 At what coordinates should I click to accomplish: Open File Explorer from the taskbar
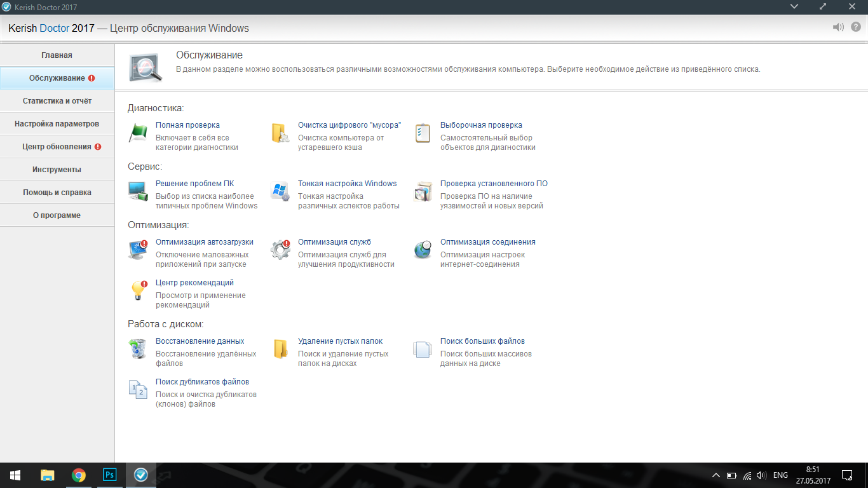(x=48, y=475)
